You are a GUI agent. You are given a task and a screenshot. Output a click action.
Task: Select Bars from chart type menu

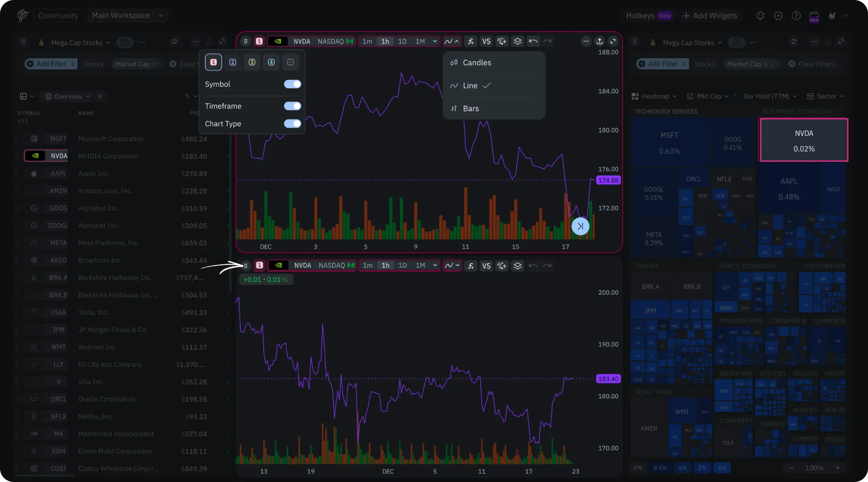(x=471, y=109)
